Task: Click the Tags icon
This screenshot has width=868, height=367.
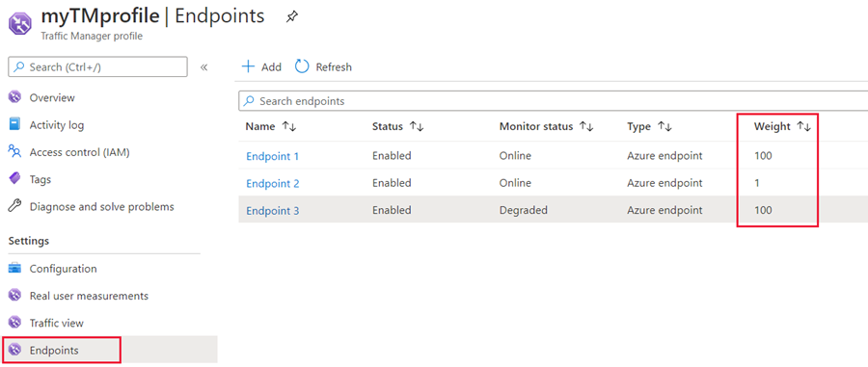Action: pos(14,179)
